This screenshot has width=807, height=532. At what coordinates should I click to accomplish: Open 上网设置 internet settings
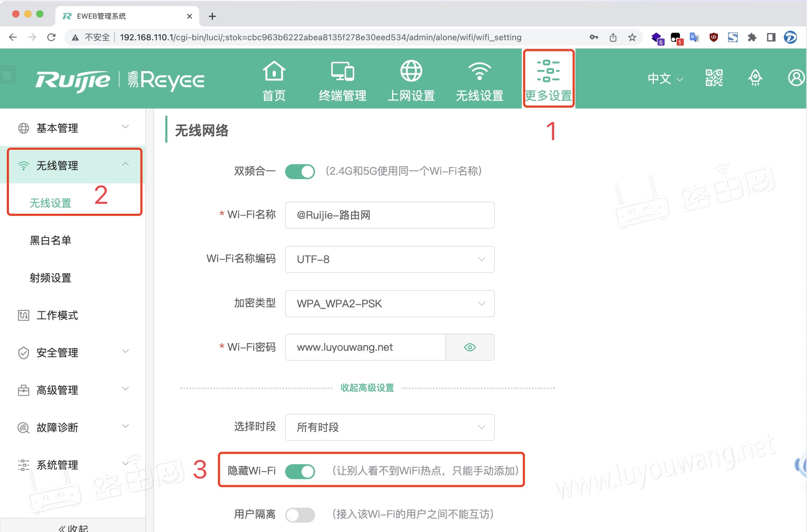pyautogui.click(x=411, y=79)
